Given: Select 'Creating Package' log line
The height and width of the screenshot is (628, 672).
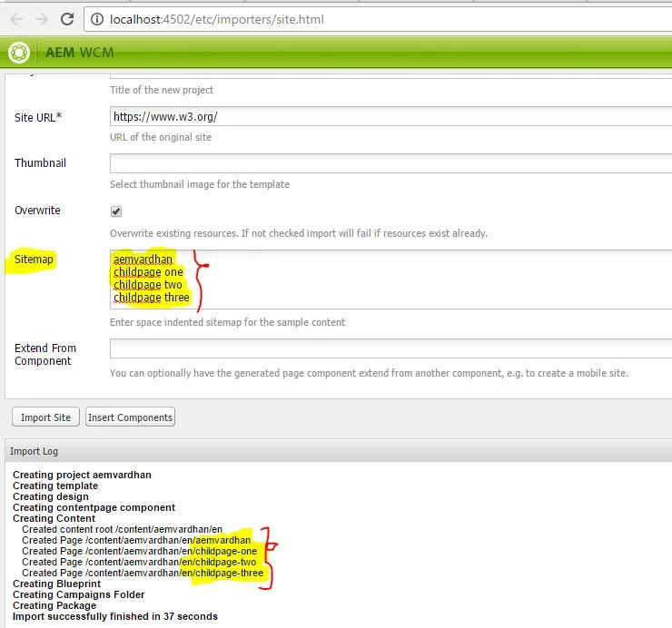Looking at the screenshot, I should coord(54,605).
